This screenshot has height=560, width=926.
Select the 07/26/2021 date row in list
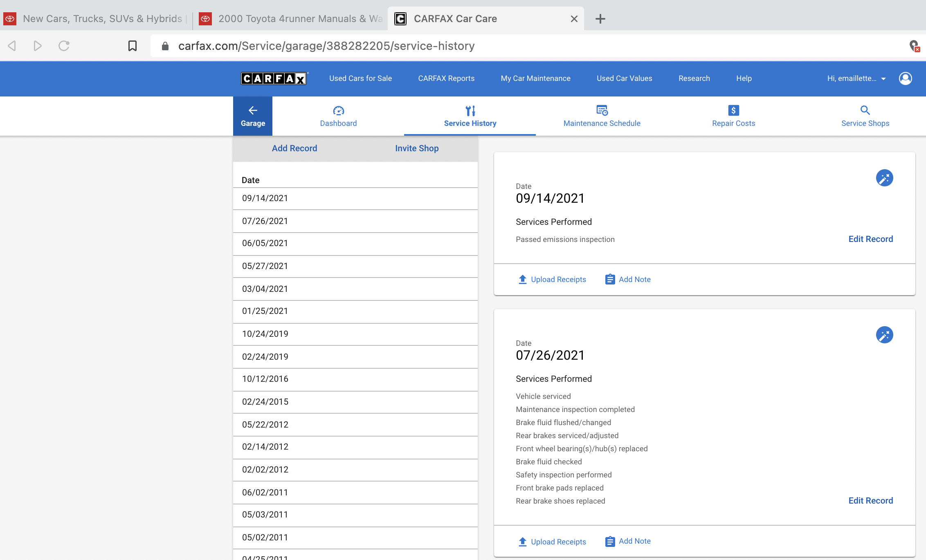(x=355, y=221)
